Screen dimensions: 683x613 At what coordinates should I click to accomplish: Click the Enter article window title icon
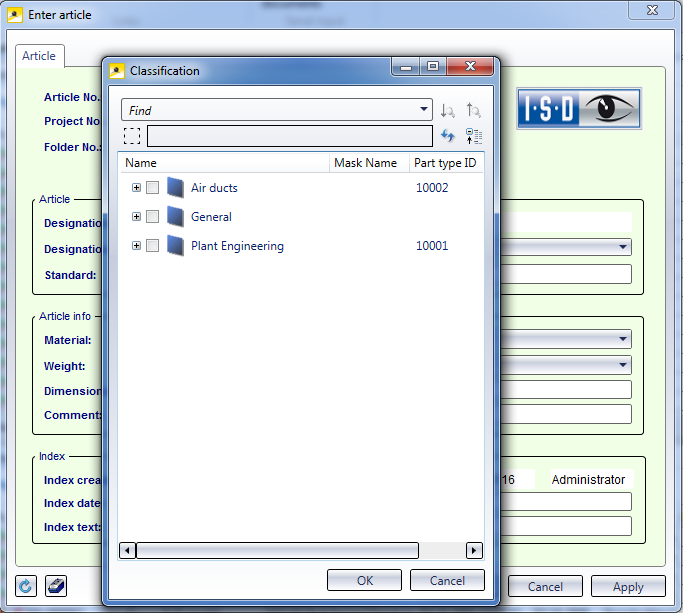click(x=15, y=15)
